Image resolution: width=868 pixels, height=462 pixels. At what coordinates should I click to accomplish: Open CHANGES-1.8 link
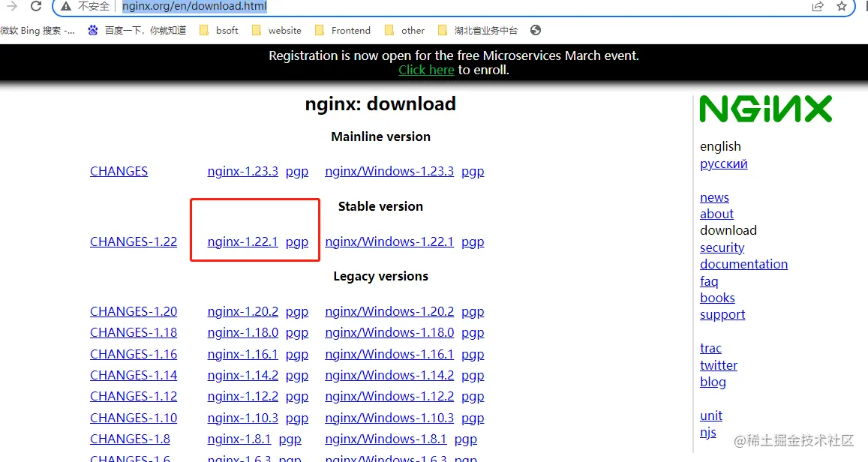click(130, 439)
